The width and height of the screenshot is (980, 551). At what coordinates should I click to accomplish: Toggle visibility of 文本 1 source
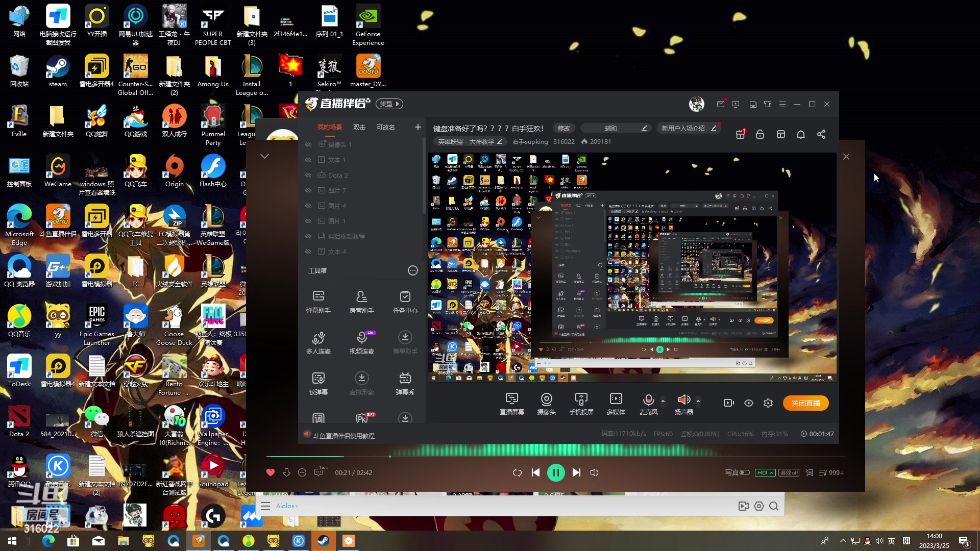coord(308,160)
